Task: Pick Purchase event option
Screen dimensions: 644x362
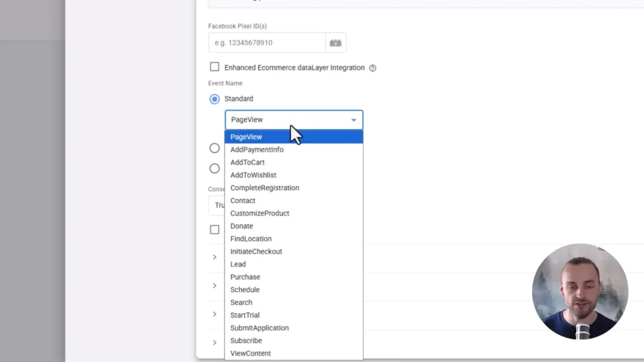Action: (x=294, y=277)
